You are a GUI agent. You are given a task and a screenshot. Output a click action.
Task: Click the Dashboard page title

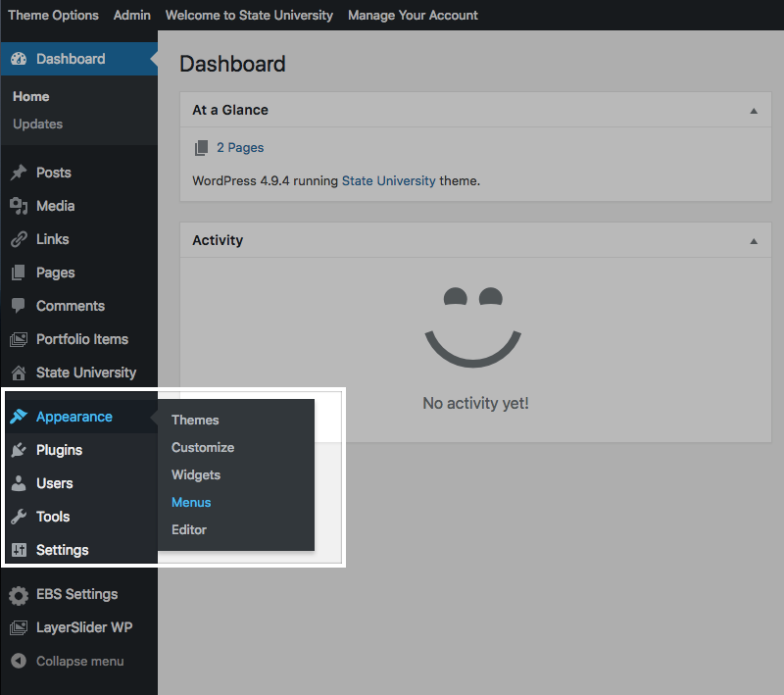232,64
